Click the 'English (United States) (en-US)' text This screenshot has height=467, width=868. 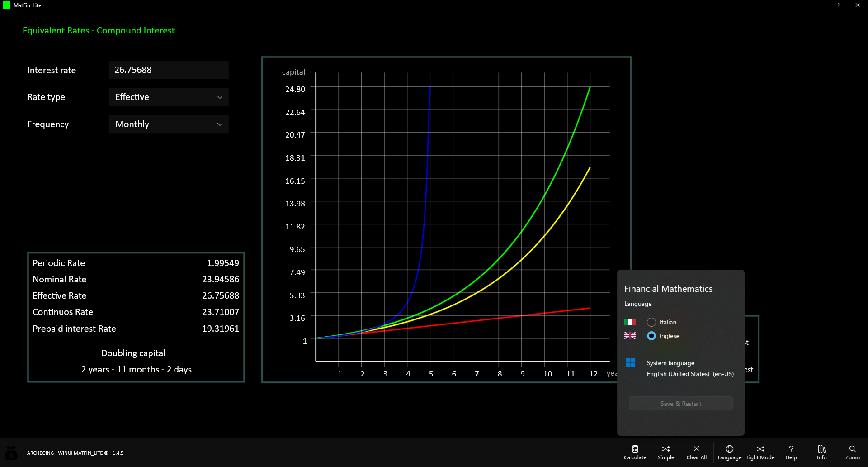[x=690, y=374]
